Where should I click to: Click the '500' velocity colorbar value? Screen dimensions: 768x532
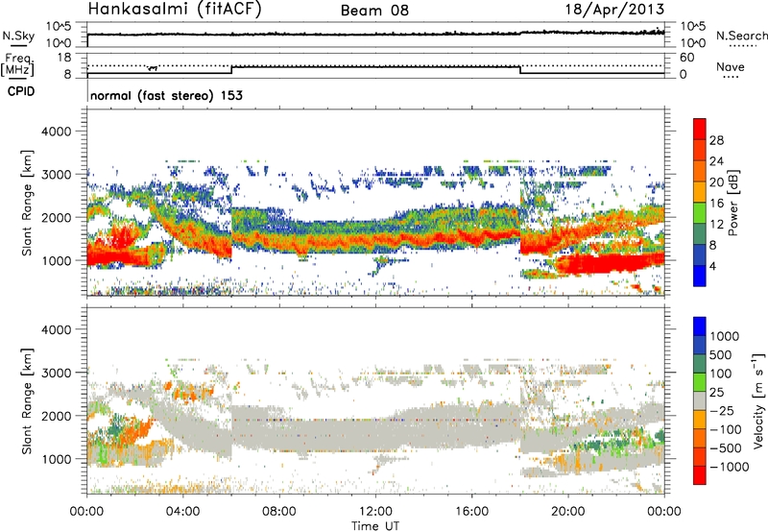tap(721, 354)
